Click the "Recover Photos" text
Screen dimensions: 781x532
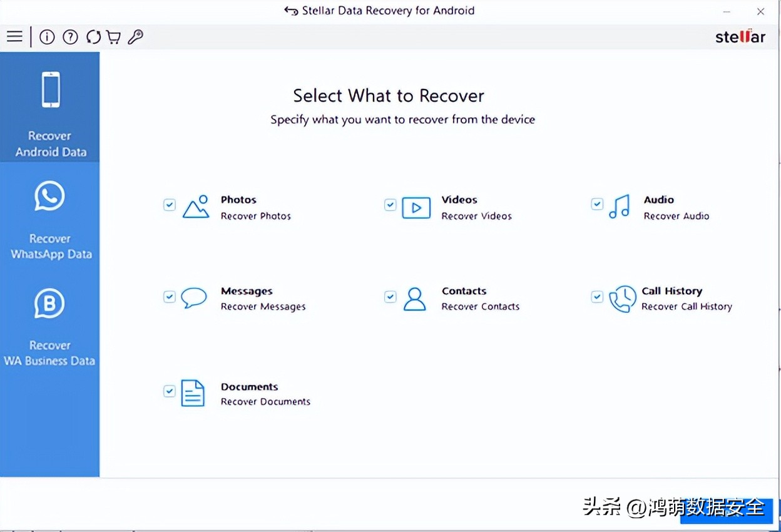pos(256,216)
